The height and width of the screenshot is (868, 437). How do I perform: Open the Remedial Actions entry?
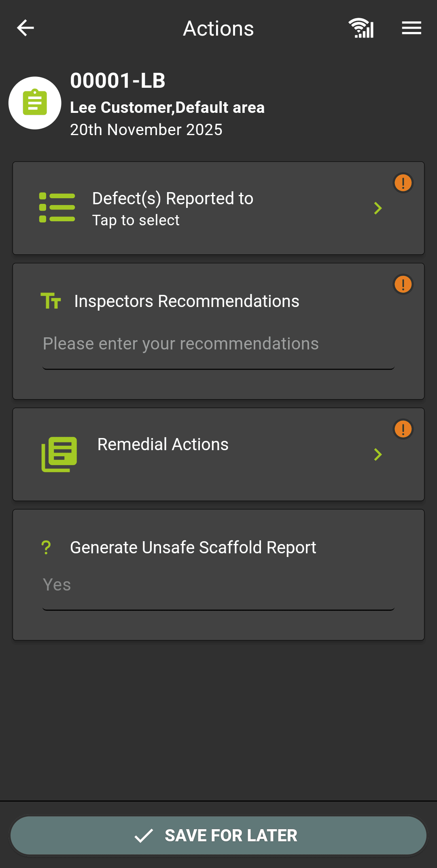(x=163, y=445)
